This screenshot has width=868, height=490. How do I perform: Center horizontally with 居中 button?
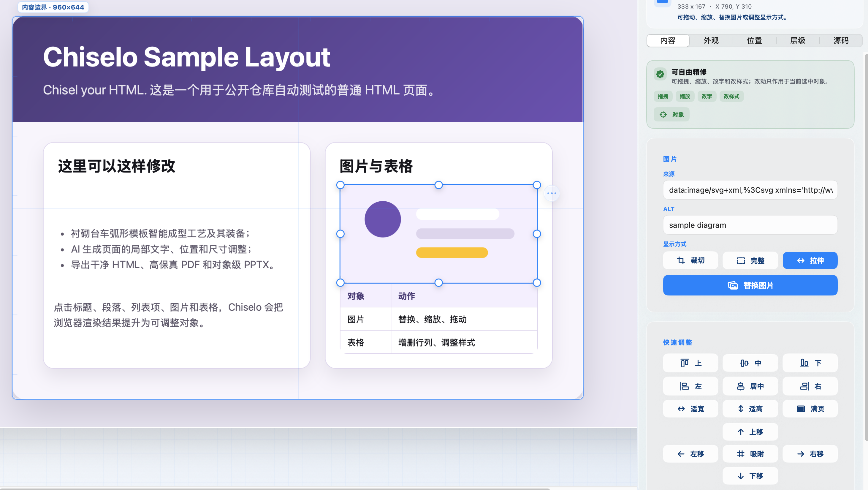tap(750, 386)
